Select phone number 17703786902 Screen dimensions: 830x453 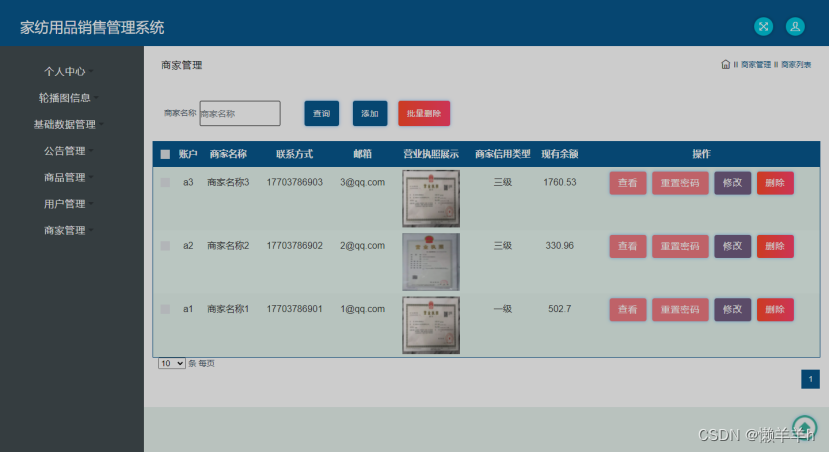[x=294, y=246]
